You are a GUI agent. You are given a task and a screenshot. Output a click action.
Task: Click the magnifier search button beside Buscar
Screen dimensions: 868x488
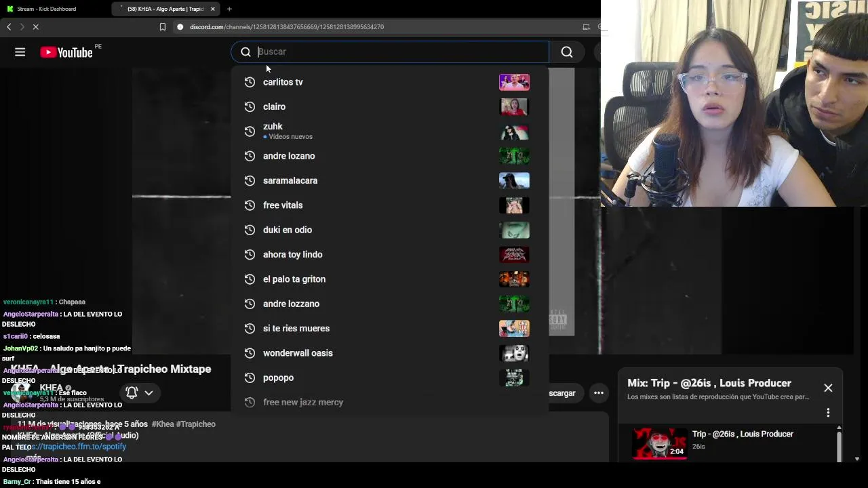[x=567, y=52]
